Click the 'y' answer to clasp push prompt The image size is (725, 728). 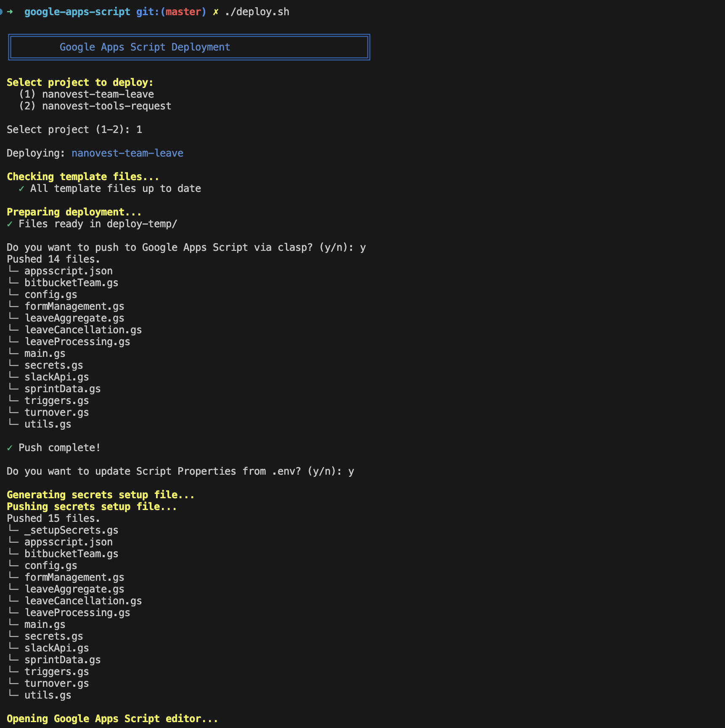363,247
